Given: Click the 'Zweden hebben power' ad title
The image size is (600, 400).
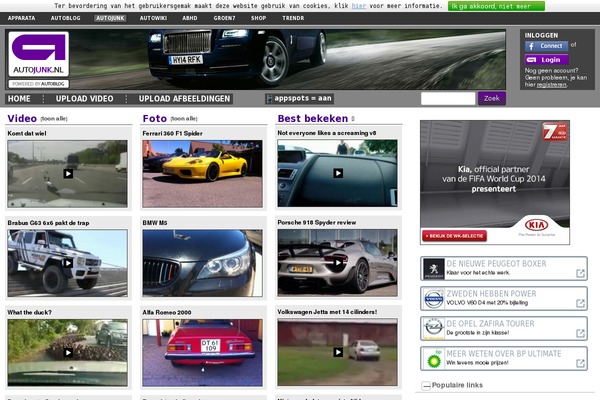Looking at the screenshot, I should click(x=491, y=294).
